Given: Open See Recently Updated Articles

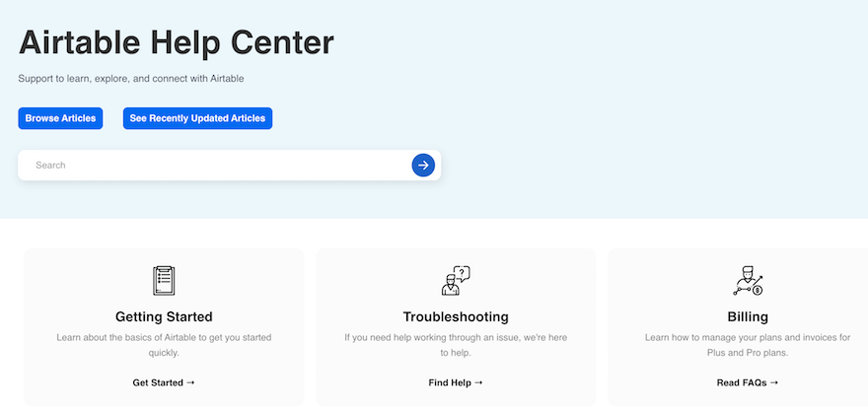Looking at the screenshot, I should pos(197,118).
